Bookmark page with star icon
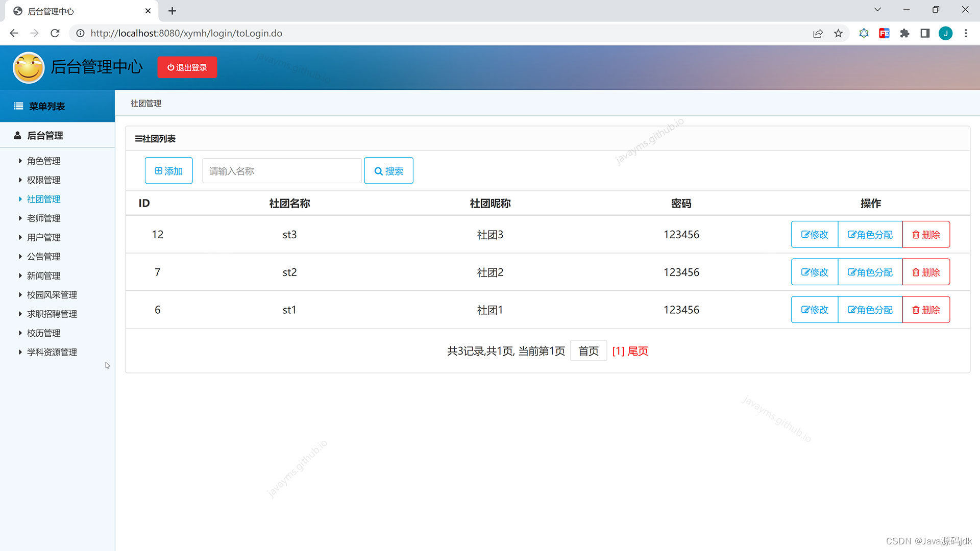980x551 pixels. 838,33
